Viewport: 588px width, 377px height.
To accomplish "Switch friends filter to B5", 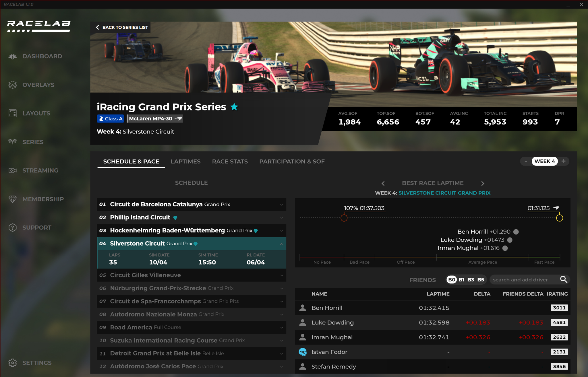I will (x=481, y=279).
